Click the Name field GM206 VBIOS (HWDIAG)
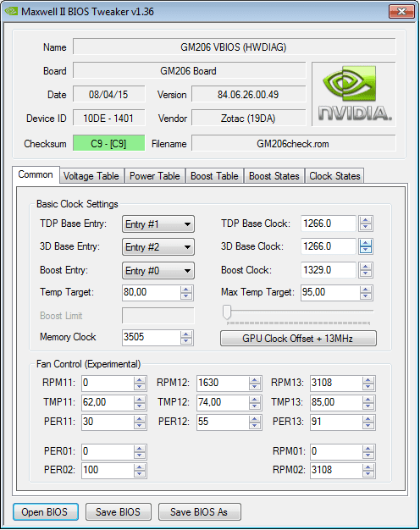The width and height of the screenshot is (420, 530). pos(234,47)
